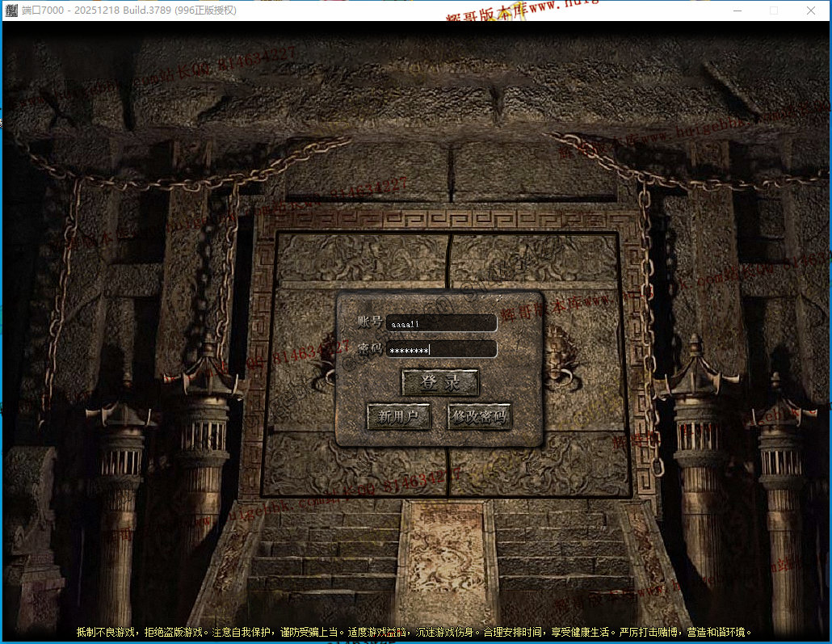Click the 密码 label text
Screen dimensions: 832x644
(370, 348)
